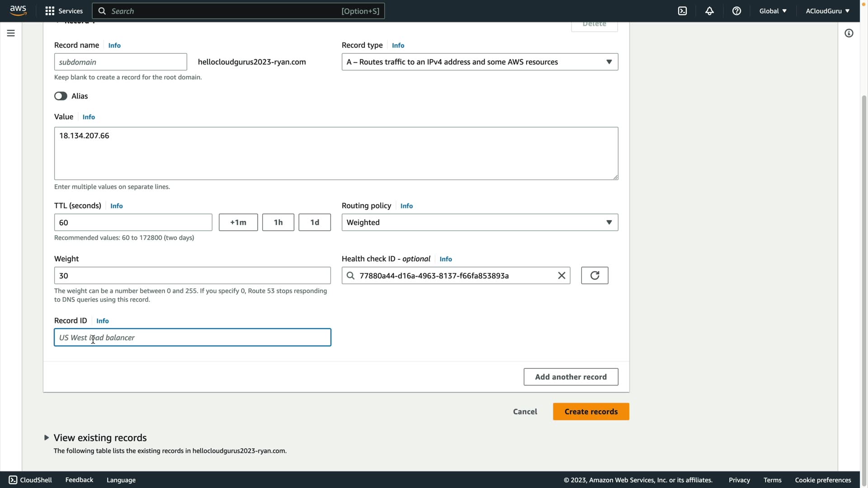Open CloudShell icon in top bar

tap(682, 11)
